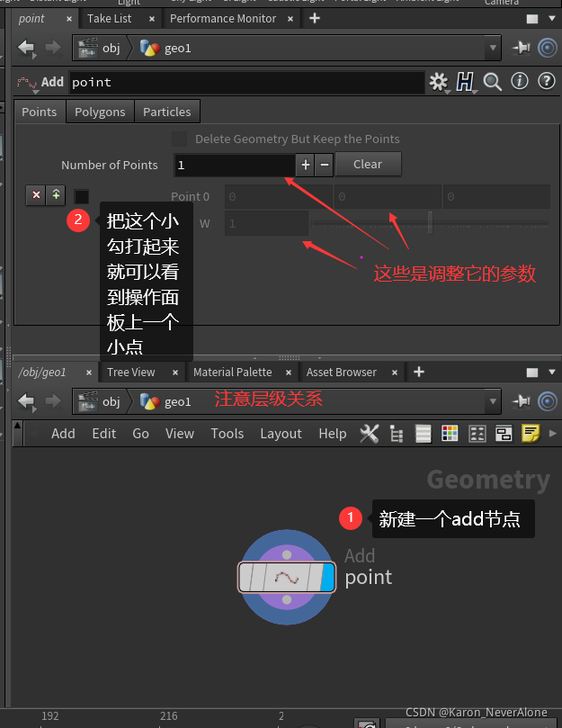The width and height of the screenshot is (562, 728).
Task: Open the network editor Layout menu
Action: 281,433
